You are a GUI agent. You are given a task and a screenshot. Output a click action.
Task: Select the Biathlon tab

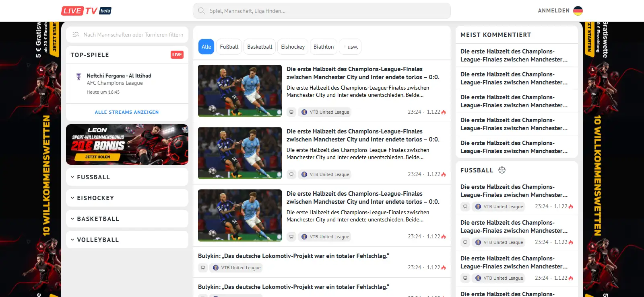coord(324,47)
